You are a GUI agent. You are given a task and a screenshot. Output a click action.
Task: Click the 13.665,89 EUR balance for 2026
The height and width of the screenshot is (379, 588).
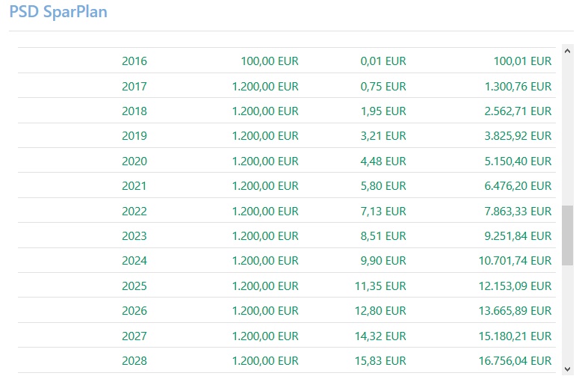tap(515, 311)
